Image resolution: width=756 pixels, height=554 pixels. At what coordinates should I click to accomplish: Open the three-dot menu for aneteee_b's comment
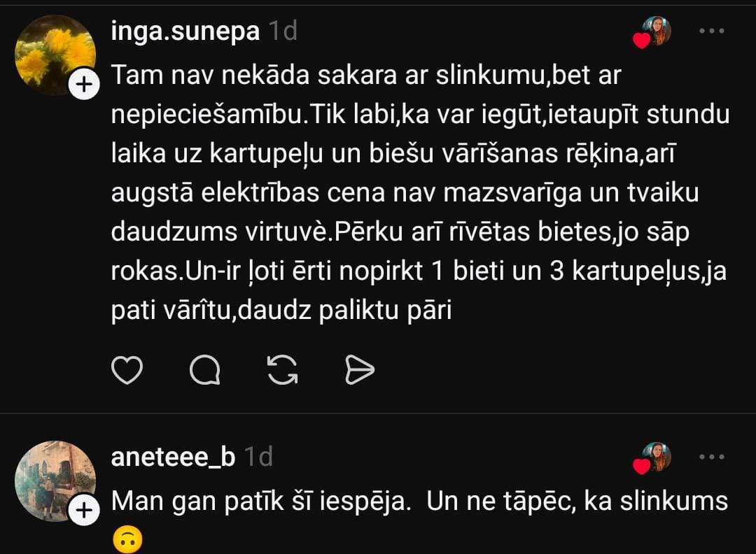click(712, 457)
